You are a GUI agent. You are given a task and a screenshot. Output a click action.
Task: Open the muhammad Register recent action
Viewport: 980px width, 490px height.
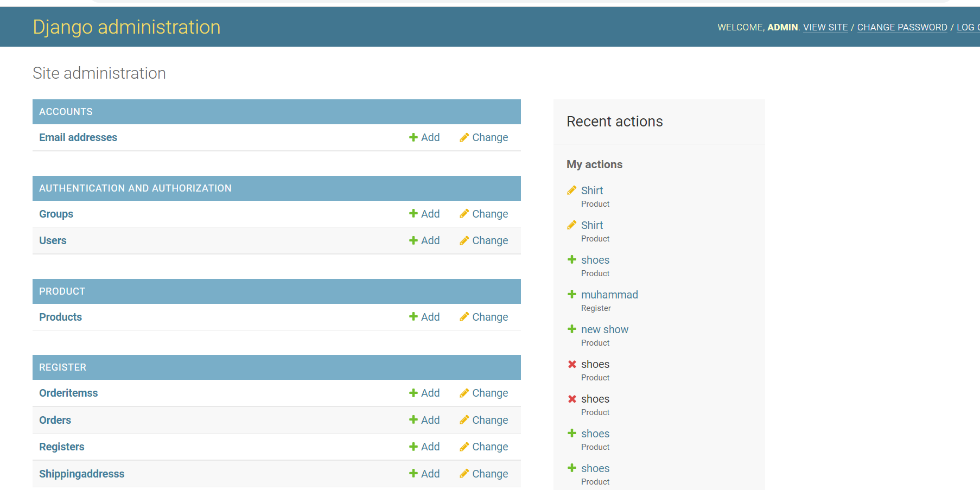click(609, 295)
